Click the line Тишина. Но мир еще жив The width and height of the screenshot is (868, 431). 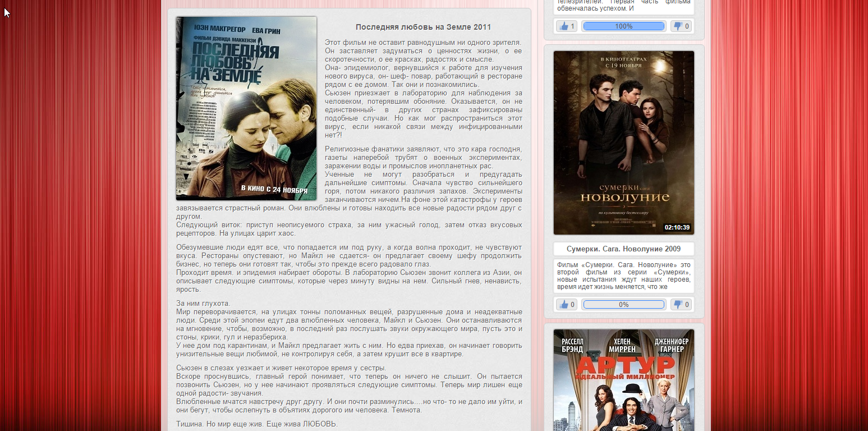click(257, 424)
